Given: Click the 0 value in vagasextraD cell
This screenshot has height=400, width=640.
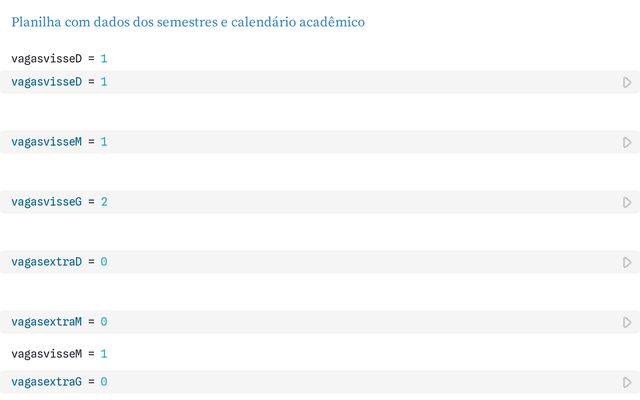Looking at the screenshot, I should [104, 262].
